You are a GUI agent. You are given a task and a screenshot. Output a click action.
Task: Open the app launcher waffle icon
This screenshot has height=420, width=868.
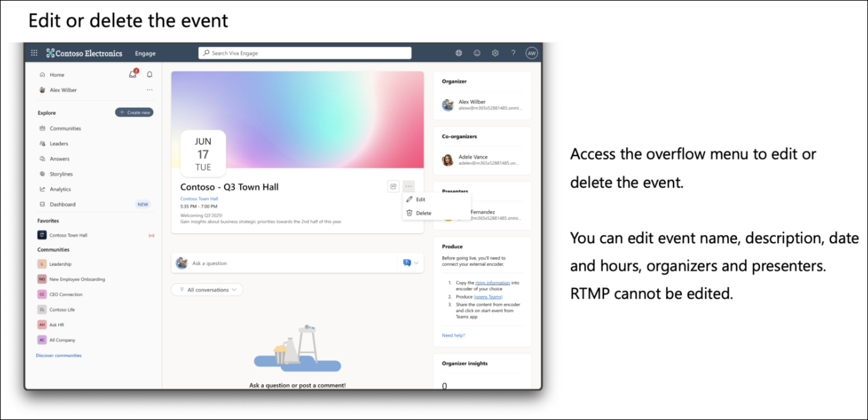[34, 53]
